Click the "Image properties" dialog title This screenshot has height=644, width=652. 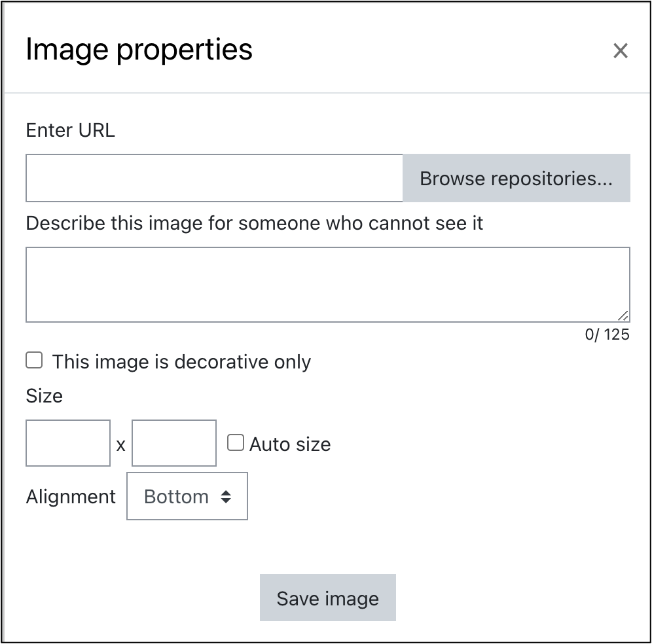pos(139,49)
